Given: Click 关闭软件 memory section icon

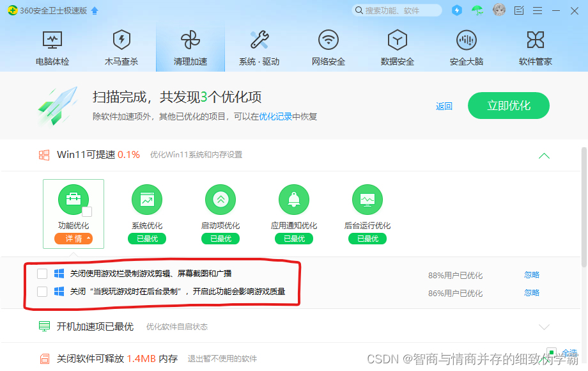Looking at the screenshot, I should pyautogui.click(x=45, y=359).
